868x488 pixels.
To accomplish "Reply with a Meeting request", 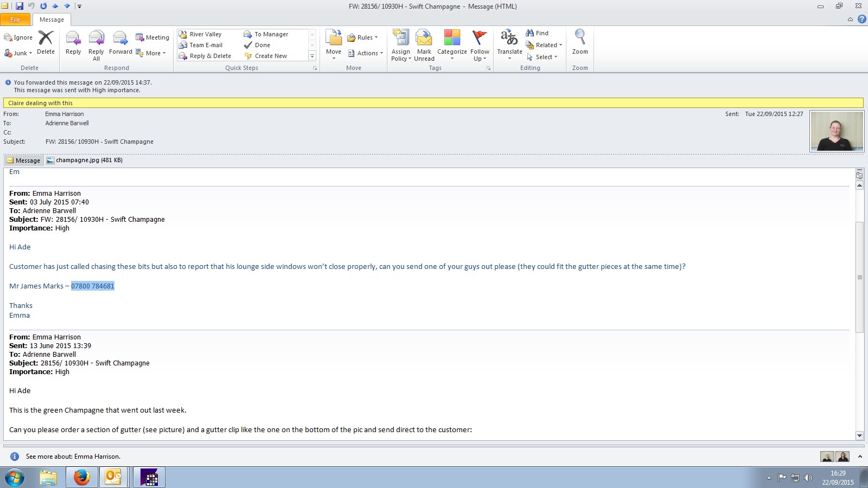I will tap(152, 37).
